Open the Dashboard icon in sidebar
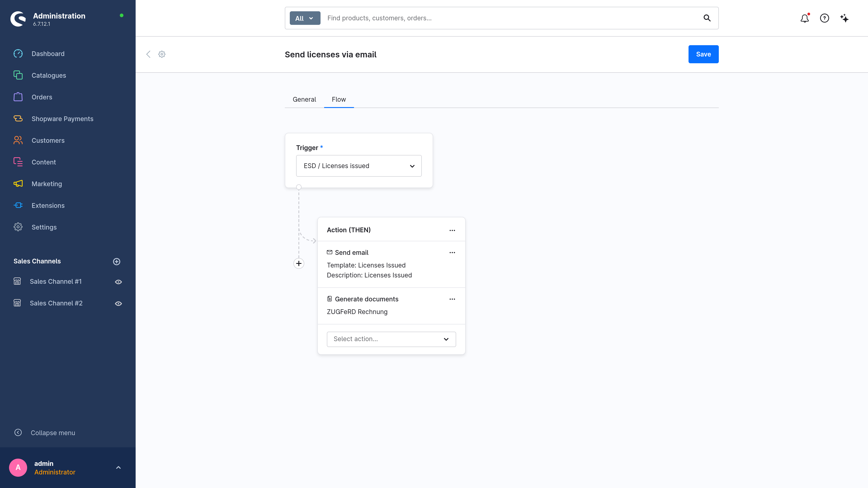Screen dimensions: 868x488 pyautogui.click(x=18, y=54)
